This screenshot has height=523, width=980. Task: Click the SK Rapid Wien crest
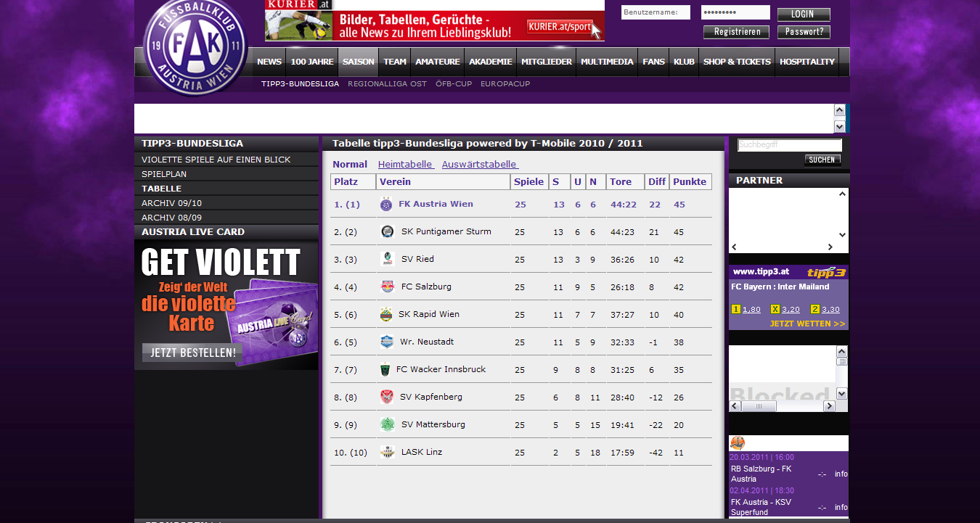tap(386, 314)
